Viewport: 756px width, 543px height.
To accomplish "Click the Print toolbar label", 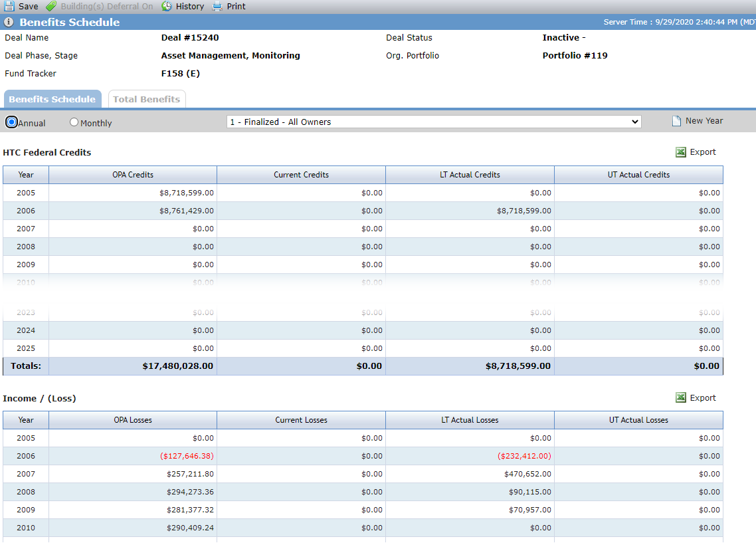I will (x=236, y=6).
